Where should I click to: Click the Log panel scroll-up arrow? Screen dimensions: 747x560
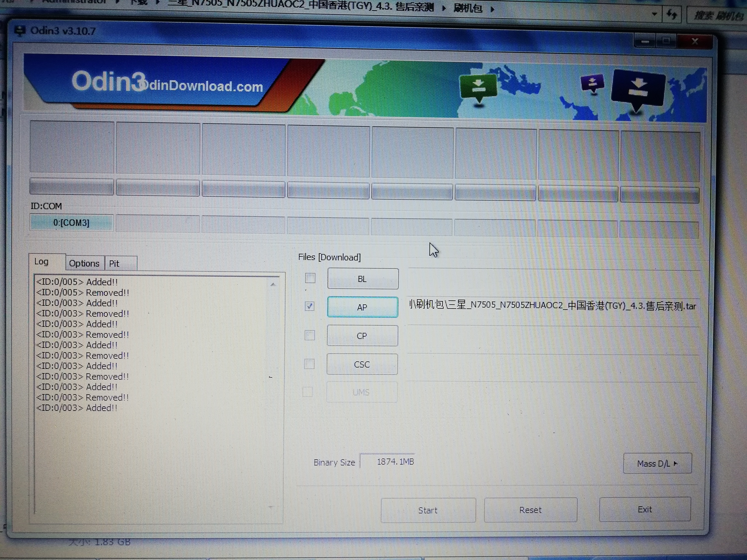pyautogui.click(x=273, y=284)
